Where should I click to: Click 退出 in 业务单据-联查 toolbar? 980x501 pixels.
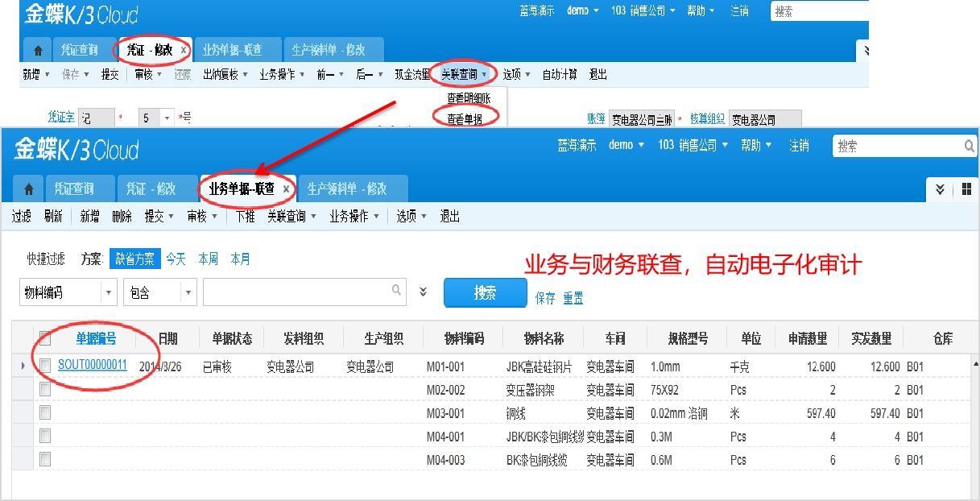coord(450,217)
